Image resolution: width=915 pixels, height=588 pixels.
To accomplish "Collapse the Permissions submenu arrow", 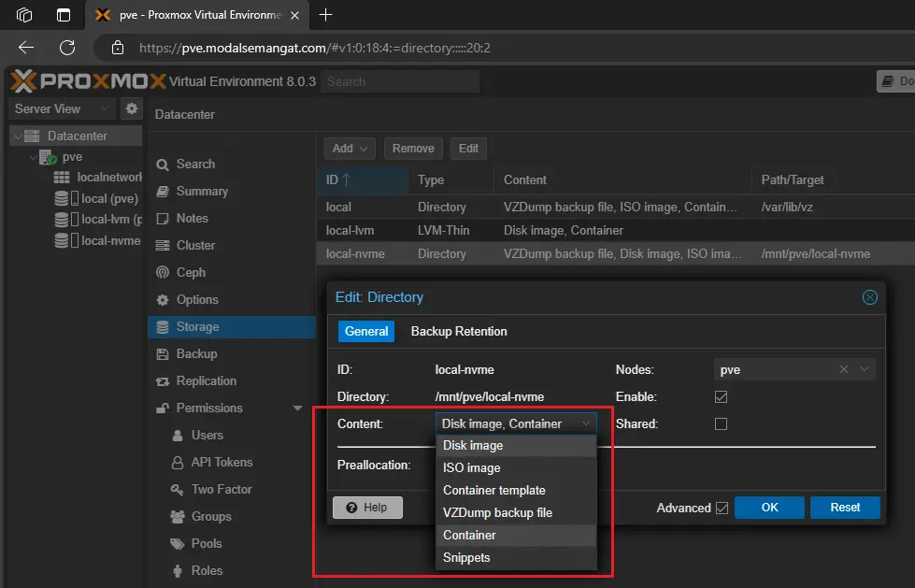I will pos(297,409).
